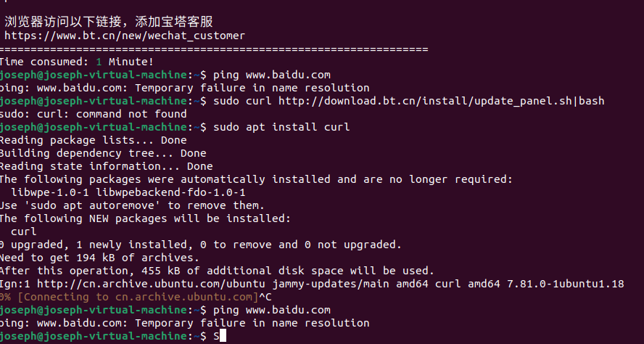Click the equals-sign separator line
This screenshot has height=344, width=644.
pos(214,49)
